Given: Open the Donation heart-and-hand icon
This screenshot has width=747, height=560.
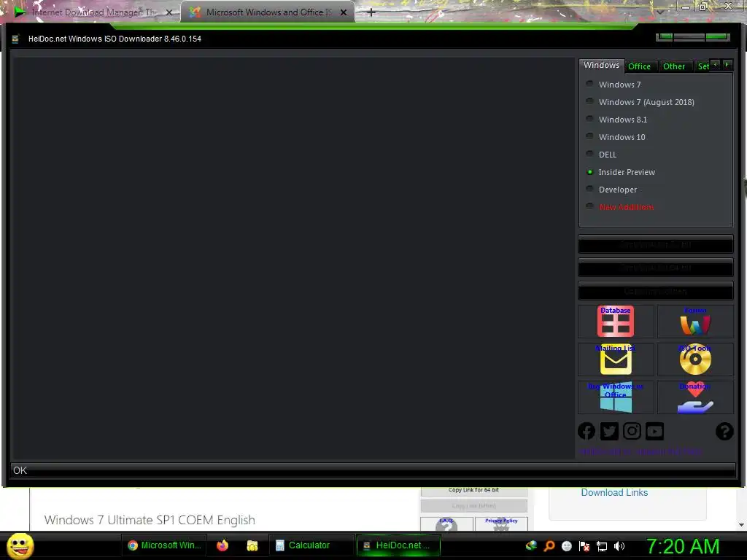Looking at the screenshot, I should [x=695, y=397].
